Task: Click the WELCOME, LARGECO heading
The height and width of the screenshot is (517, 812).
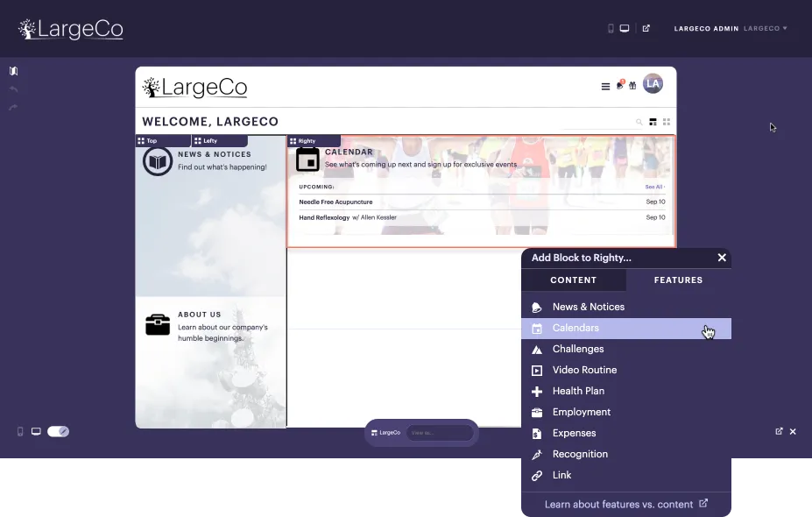Action: (x=210, y=122)
